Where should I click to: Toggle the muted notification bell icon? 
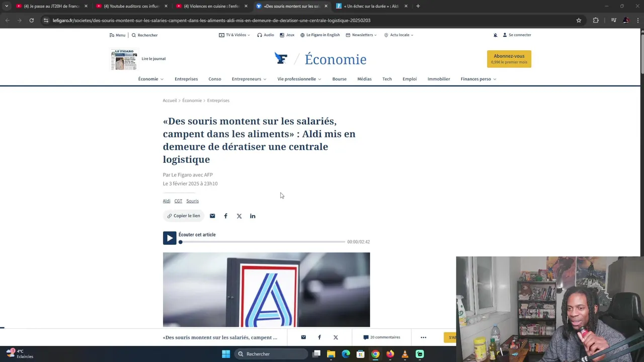click(x=496, y=35)
